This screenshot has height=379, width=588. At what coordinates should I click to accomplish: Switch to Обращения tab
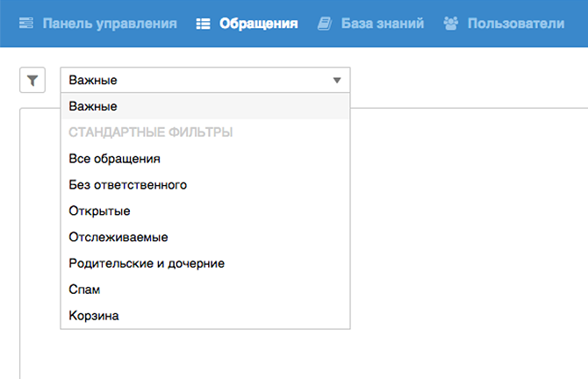(258, 24)
